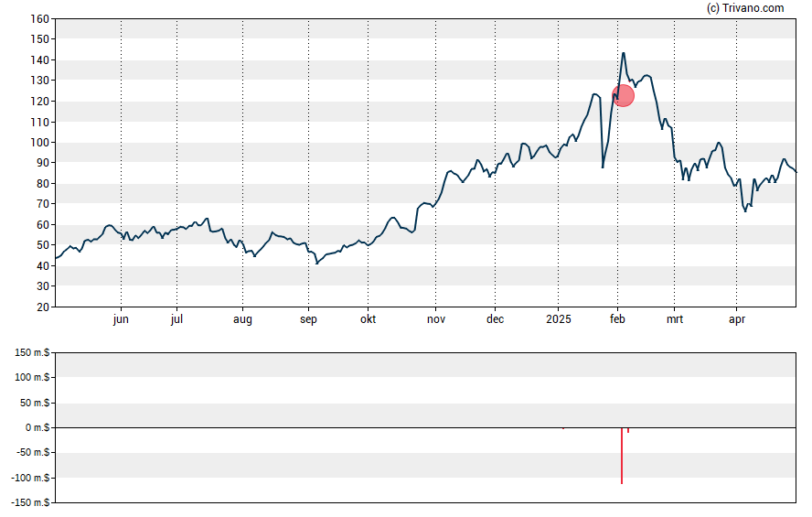812x517 pixels.
Task: Click the "60" price axis value
Action: click(x=43, y=225)
